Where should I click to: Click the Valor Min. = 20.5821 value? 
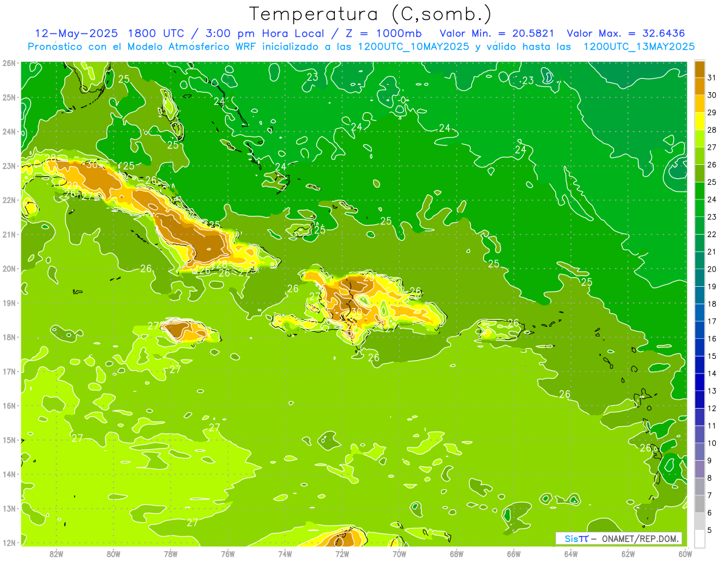tap(496, 33)
